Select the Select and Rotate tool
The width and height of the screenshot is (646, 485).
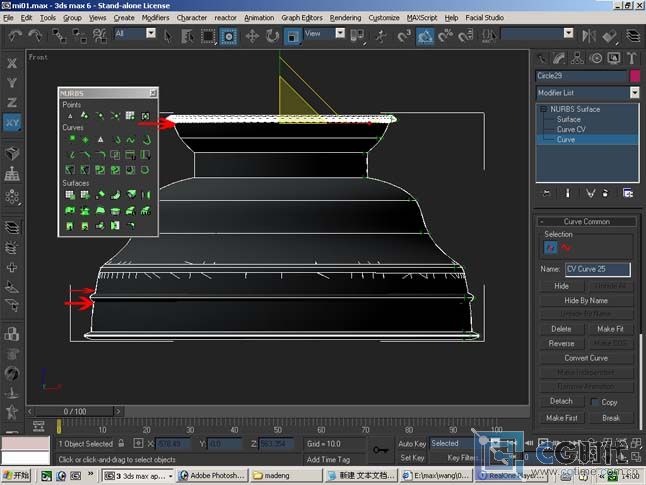(x=272, y=36)
